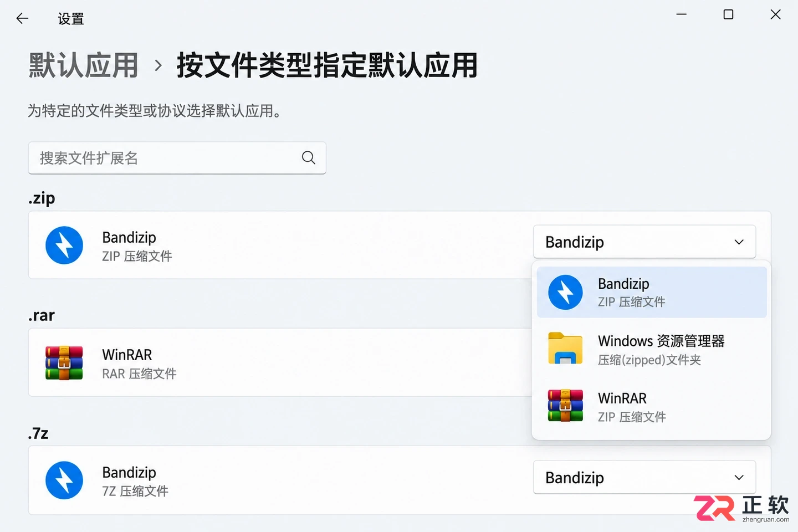Click the .rar section label
Image resolution: width=798 pixels, height=532 pixels.
tap(42, 315)
